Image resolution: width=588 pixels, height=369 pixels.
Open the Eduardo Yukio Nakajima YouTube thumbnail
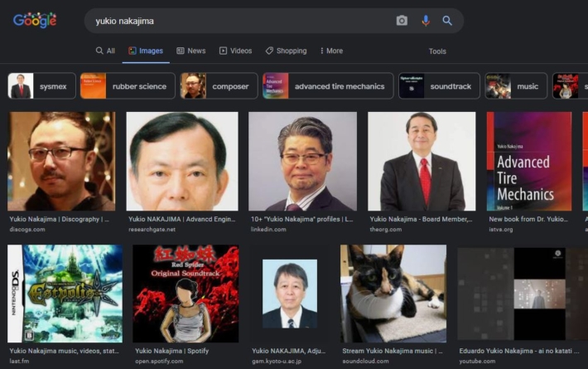(x=523, y=294)
